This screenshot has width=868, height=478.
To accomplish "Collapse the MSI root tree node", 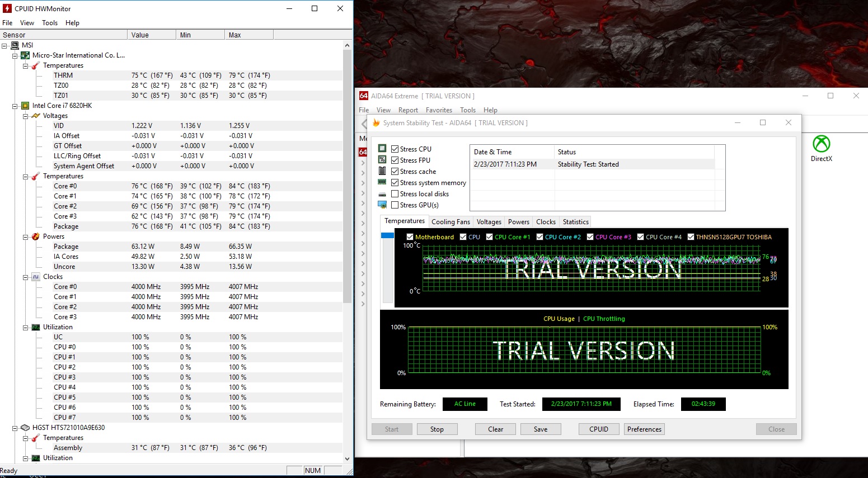I will point(4,45).
